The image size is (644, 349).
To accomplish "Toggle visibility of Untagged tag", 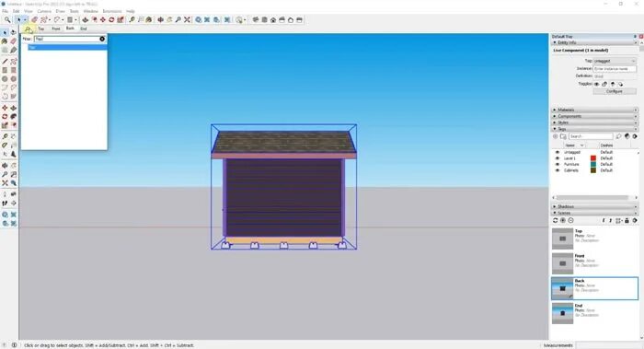I will coord(558,152).
